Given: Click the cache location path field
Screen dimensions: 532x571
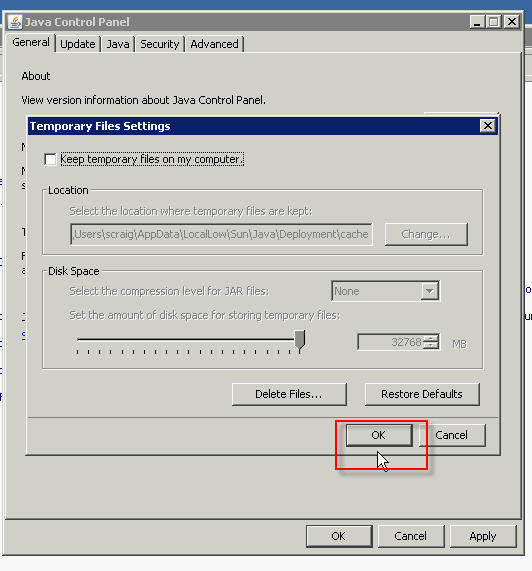Looking at the screenshot, I should click(221, 234).
